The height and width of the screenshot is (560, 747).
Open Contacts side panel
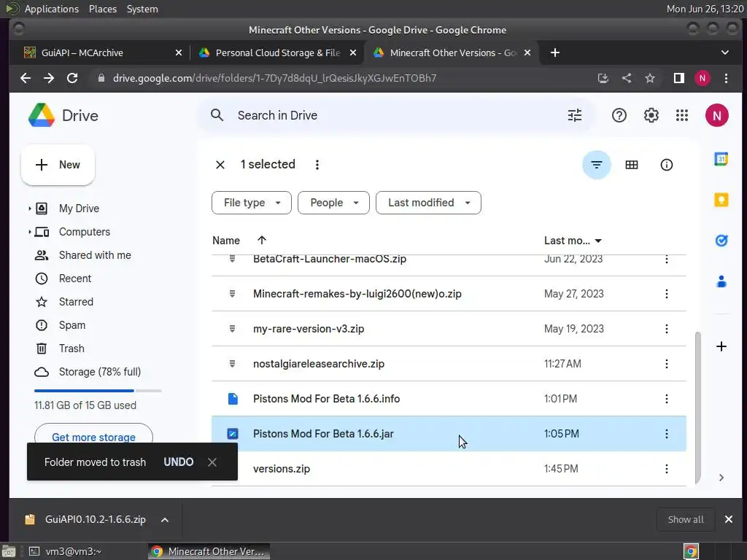pyautogui.click(x=721, y=281)
